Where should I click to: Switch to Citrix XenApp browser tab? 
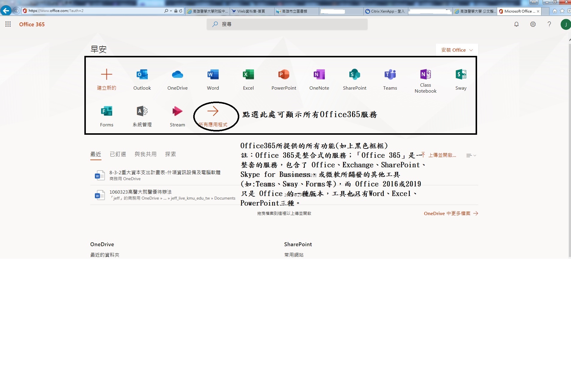point(385,11)
